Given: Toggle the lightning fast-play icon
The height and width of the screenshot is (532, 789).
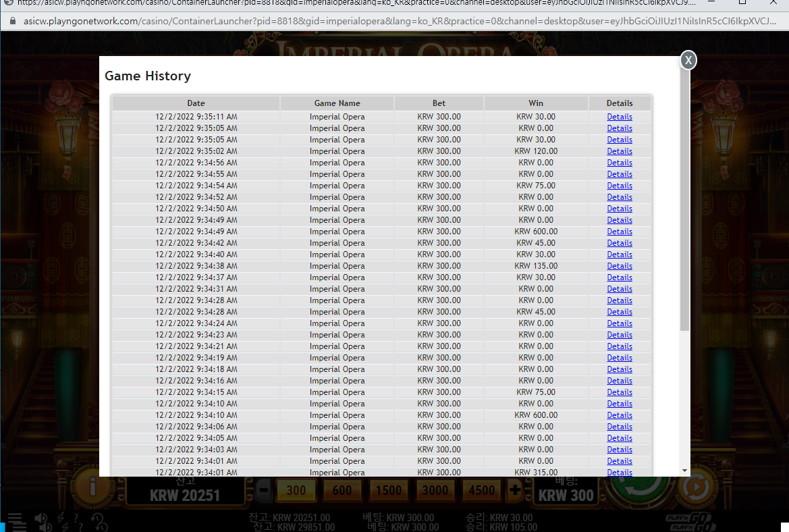Looking at the screenshot, I should coord(61,517).
